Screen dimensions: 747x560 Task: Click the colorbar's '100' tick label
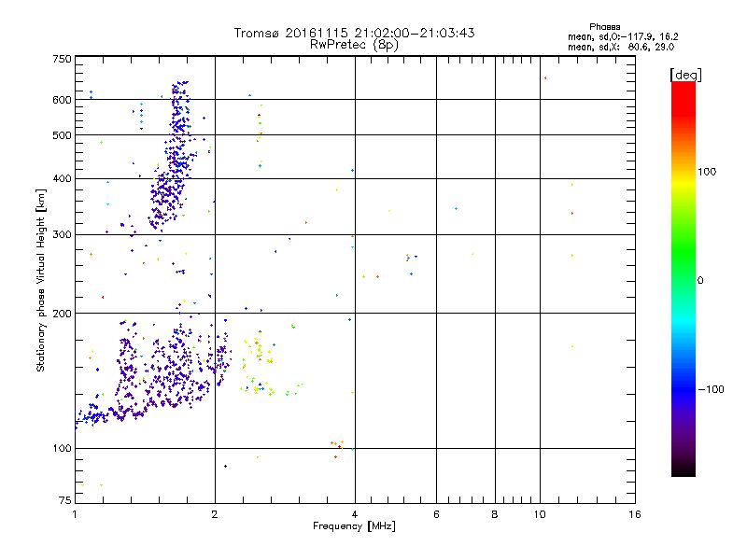tap(707, 172)
